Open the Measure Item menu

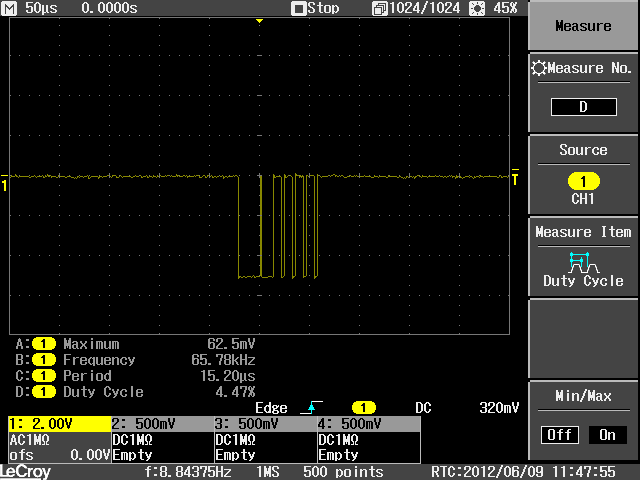(x=583, y=257)
